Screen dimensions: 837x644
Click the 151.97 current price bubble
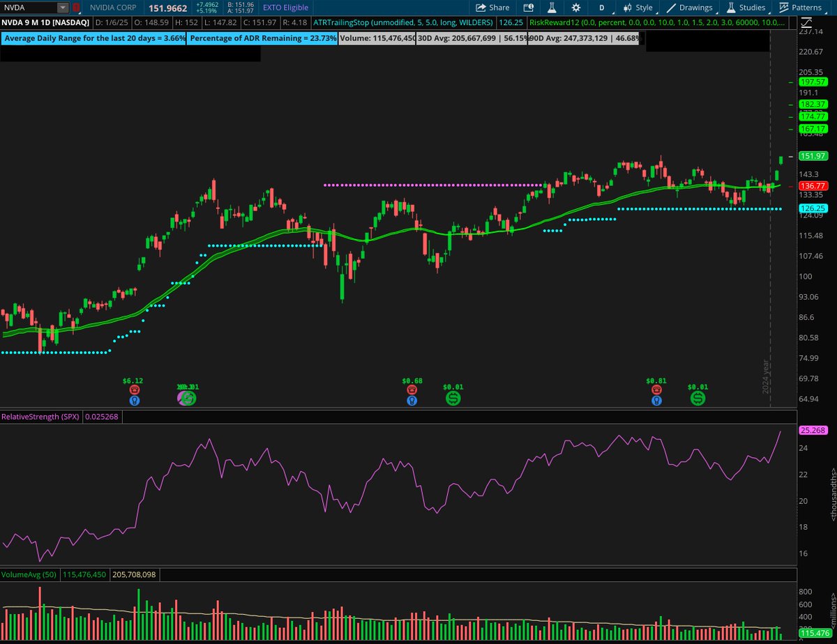[813, 156]
